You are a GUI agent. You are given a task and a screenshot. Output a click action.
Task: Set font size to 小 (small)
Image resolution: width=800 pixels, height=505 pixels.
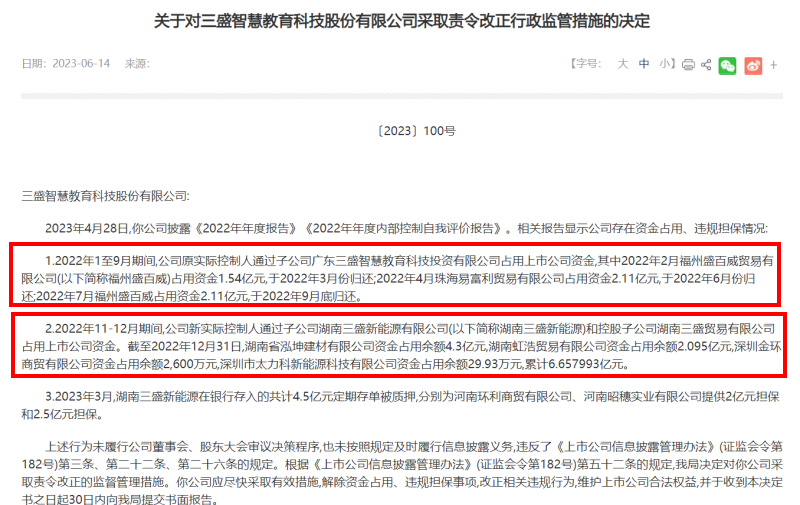pos(665,64)
